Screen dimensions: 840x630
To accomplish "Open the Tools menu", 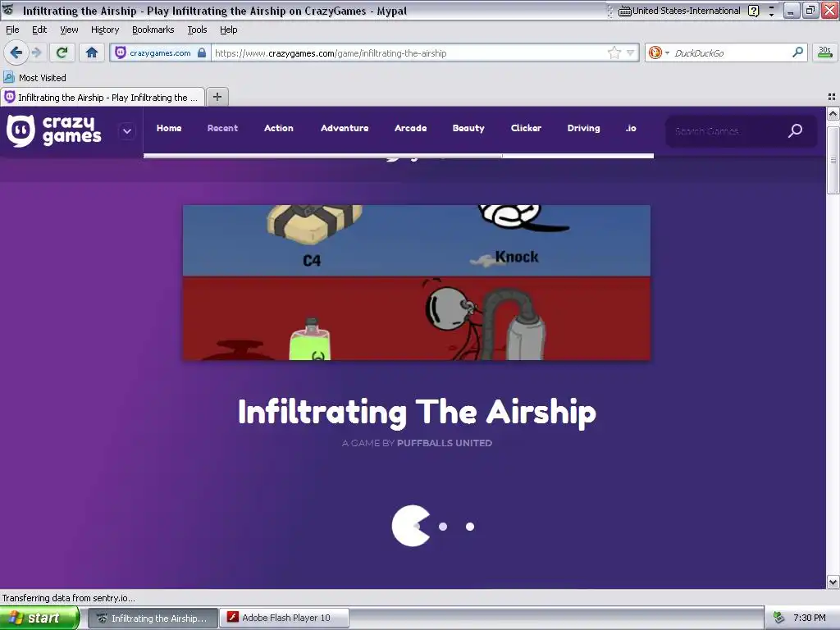I will (197, 30).
